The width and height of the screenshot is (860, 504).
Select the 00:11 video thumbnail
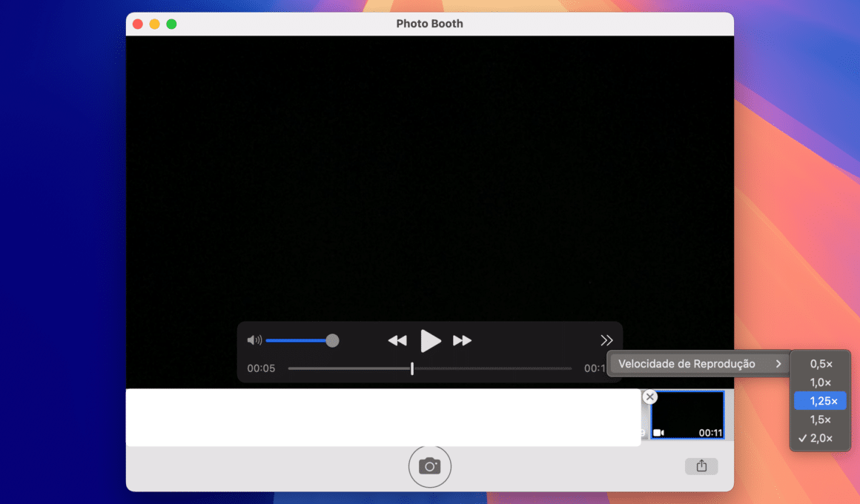687,415
